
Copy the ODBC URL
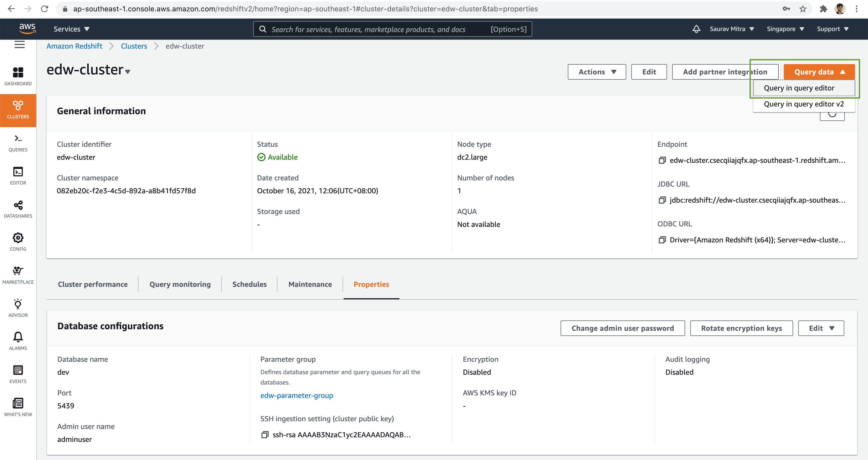[x=662, y=240]
